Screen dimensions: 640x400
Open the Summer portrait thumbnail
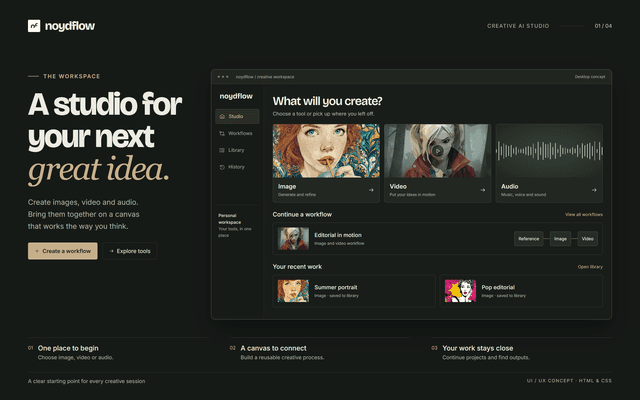tap(293, 291)
